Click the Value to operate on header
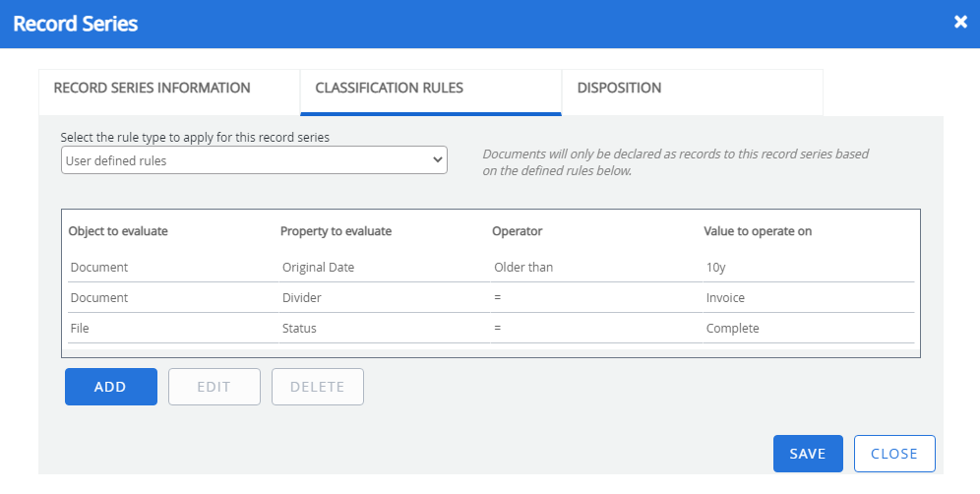The width and height of the screenshot is (980, 494). [x=757, y=231]
